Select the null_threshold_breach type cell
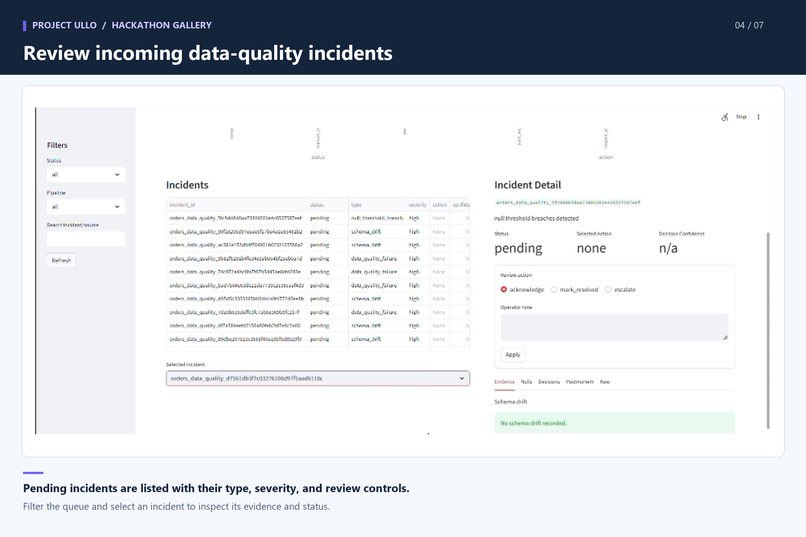 click(377, 218)
